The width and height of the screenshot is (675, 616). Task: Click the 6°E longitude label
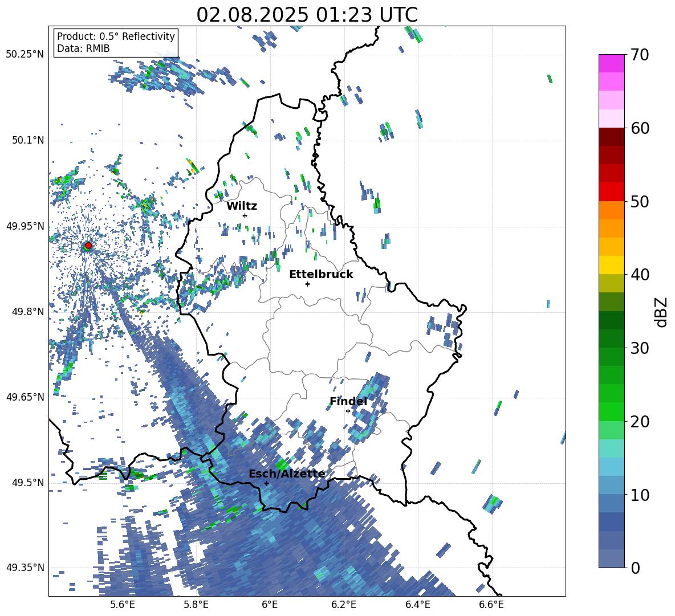click(x=270, y=605)
